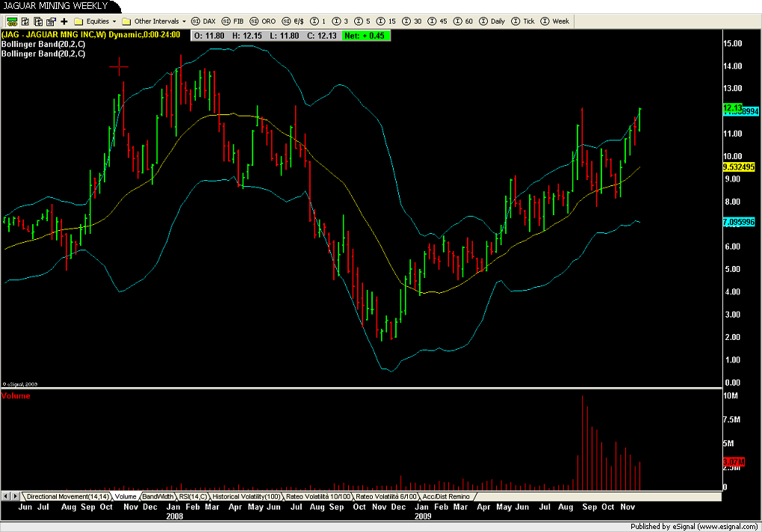Switch chart to Week interval
The image size is (762, 532).
point(554,21)
